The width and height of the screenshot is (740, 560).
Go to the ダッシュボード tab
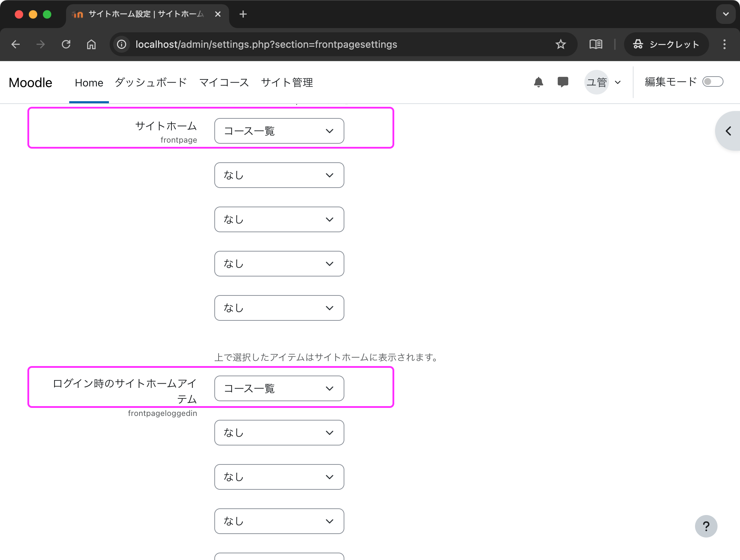pos(151,83)
